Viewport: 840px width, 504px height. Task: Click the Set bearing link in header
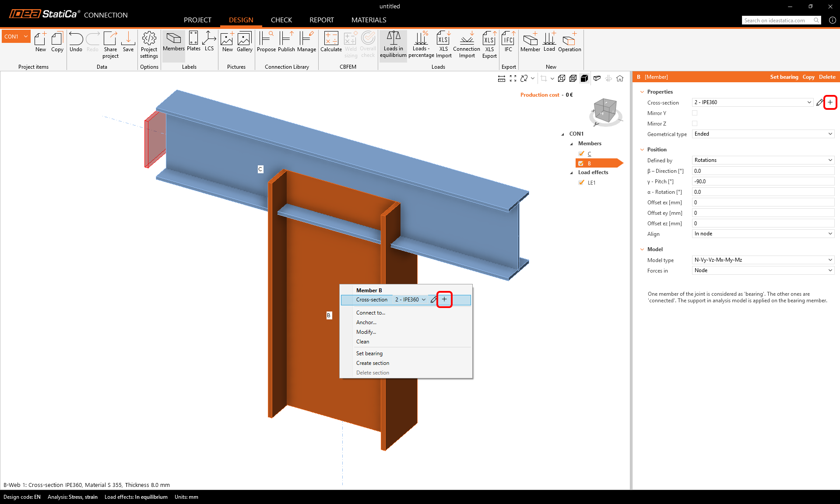coord(784,77)
